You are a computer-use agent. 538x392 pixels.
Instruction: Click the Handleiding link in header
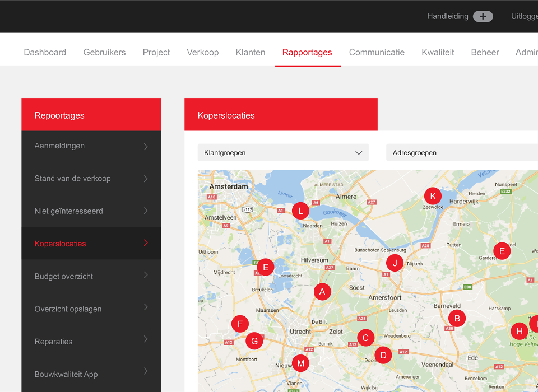click(x=447, y=16)
